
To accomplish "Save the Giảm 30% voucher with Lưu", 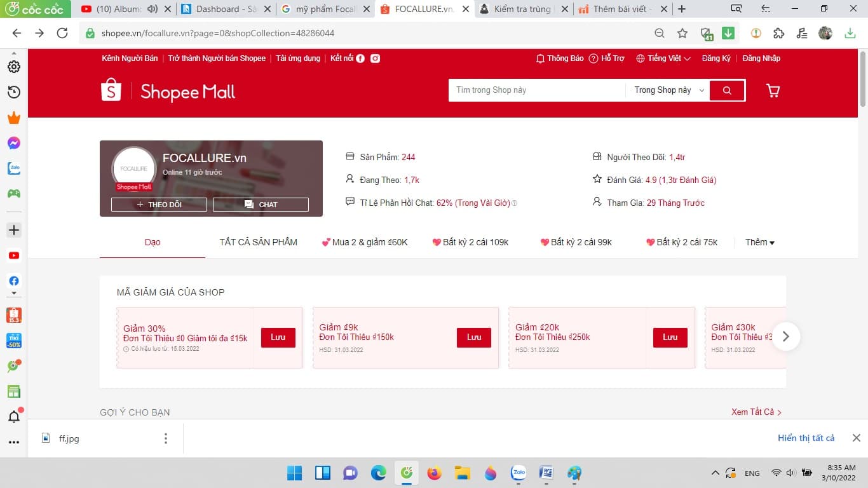I will tap(278, 337).
